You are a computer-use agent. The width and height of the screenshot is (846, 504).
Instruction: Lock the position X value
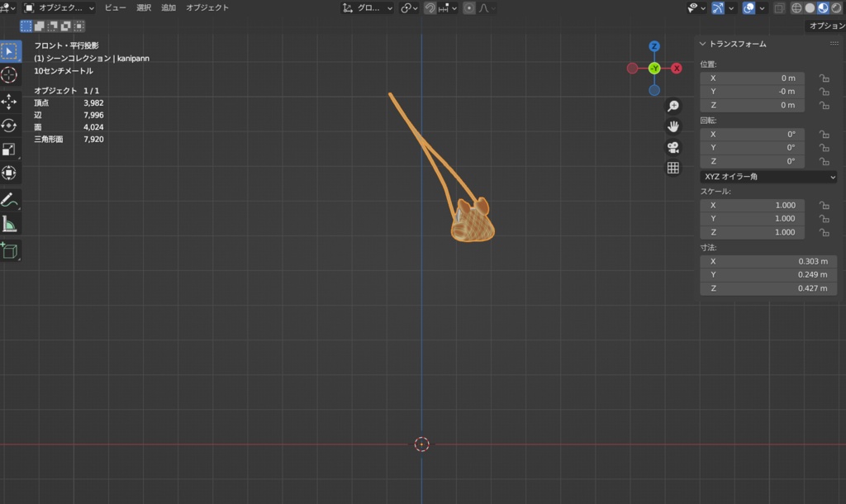coord(824,78)
